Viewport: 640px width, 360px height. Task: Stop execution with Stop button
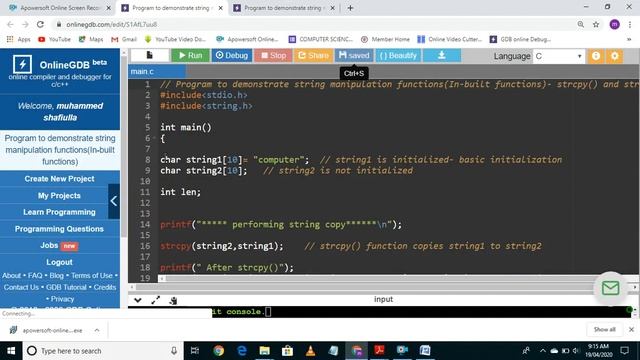click(x=273, y=55)
